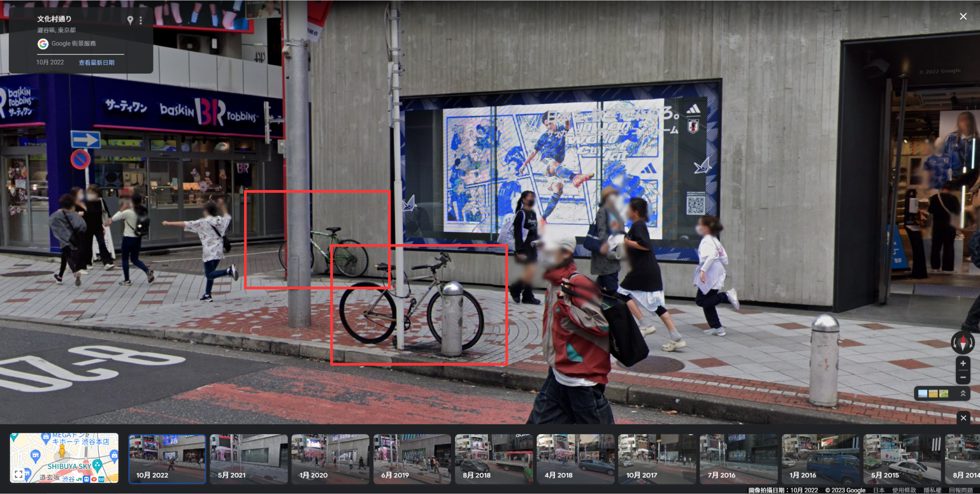Open the 隱私權 link in footer
Image resolution: width=980 pixels, height=494 pixels.
point(932,490)
